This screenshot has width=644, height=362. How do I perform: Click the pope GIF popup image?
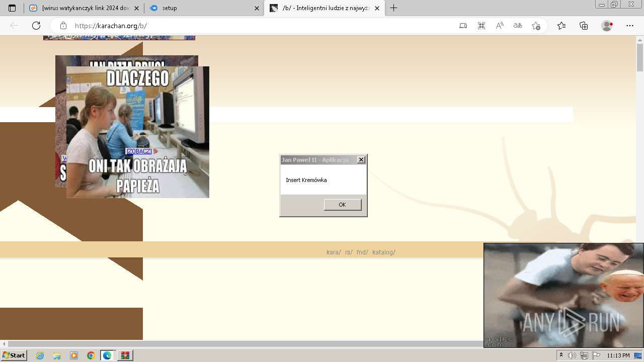point(563,295)
